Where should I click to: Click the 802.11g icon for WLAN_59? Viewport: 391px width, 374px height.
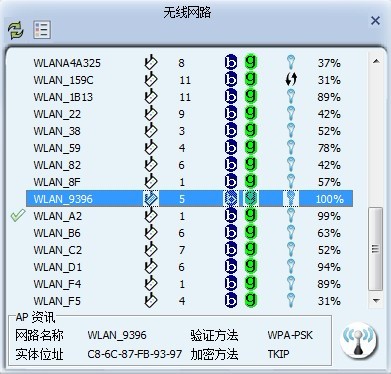click(x=250, y=147)
